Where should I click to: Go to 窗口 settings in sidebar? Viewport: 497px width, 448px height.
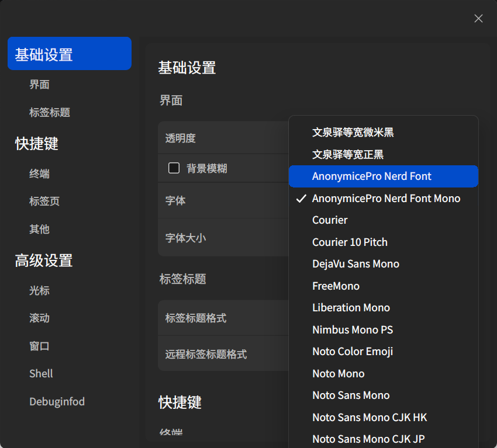click(x=39, y=346)
